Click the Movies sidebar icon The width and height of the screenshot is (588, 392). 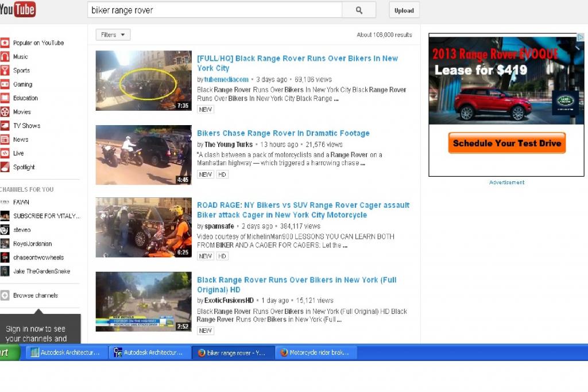pyautogui.click(x=5, y=112)
